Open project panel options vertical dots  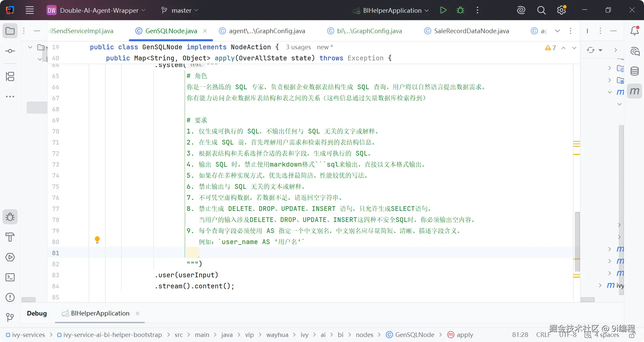(24, 31)
